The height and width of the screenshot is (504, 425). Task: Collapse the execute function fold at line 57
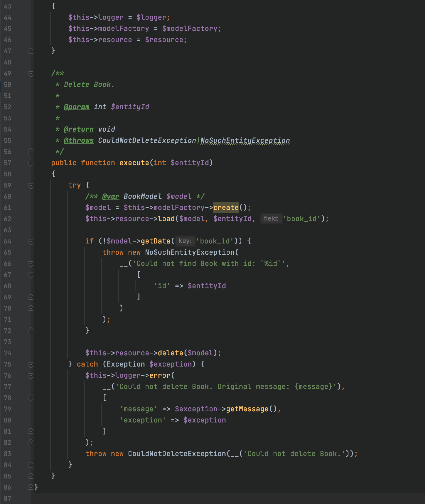tap(31, 163)
